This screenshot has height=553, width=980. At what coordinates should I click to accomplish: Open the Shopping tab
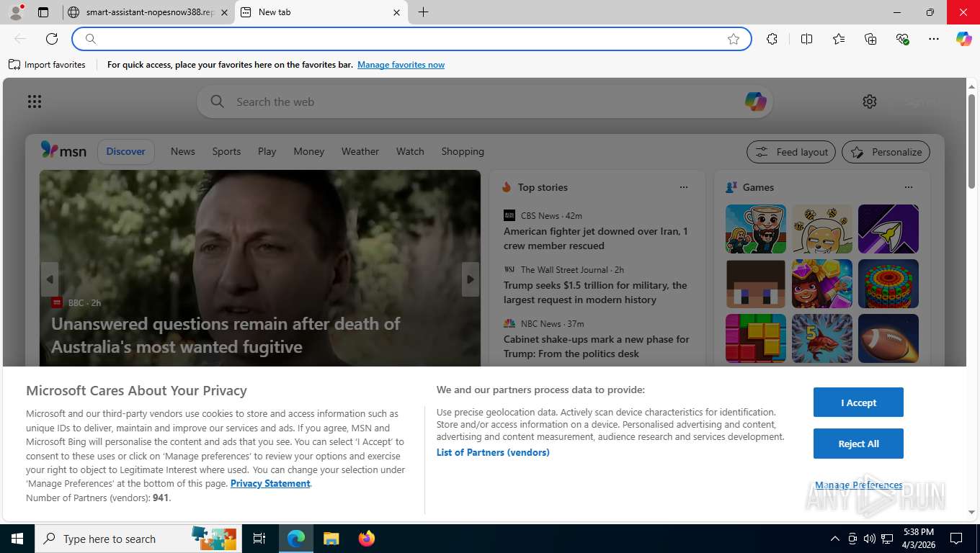[x=463, y=151]
